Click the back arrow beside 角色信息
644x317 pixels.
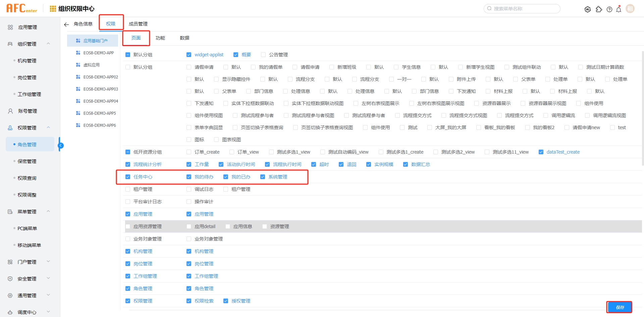(66, 24)
